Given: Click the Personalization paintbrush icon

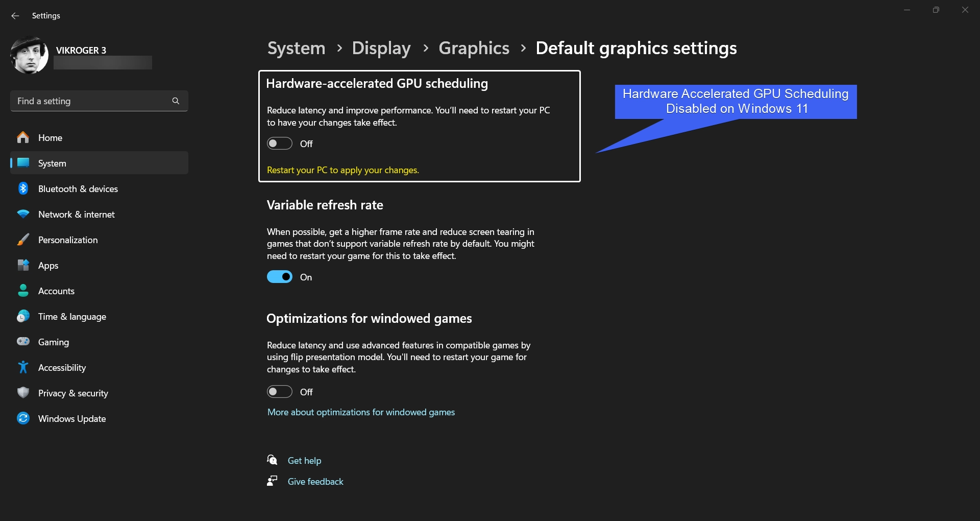Looking at the screenshot, I should click(23, 240).
